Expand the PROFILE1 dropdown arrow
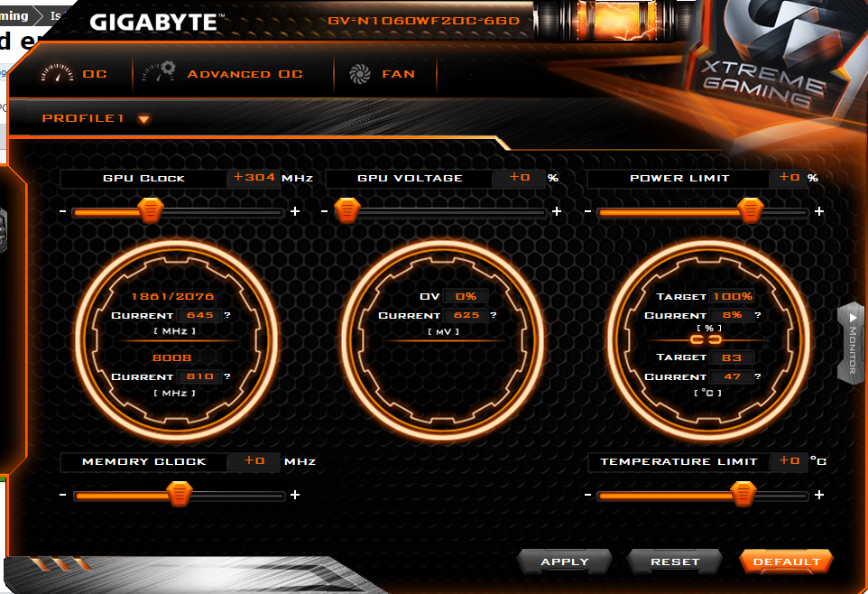 [x=144, y=119]
